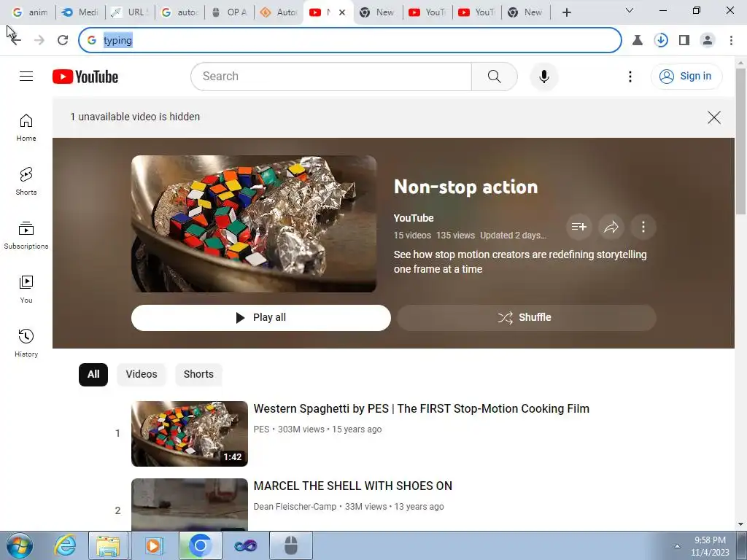The width and height of the screenshot is (747, 560).
Task: Open Internet Explorer from taskbar
Action: [x=65, y=545]
